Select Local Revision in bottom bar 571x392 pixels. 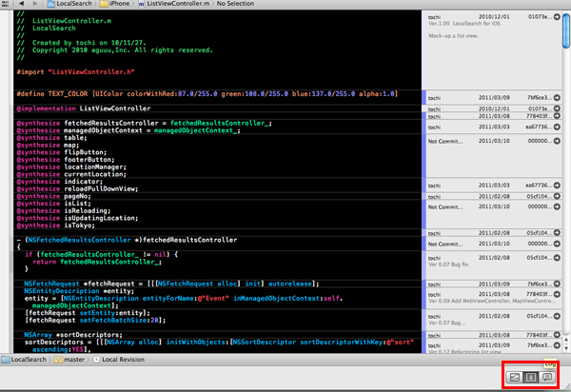(x=124, y=360)
